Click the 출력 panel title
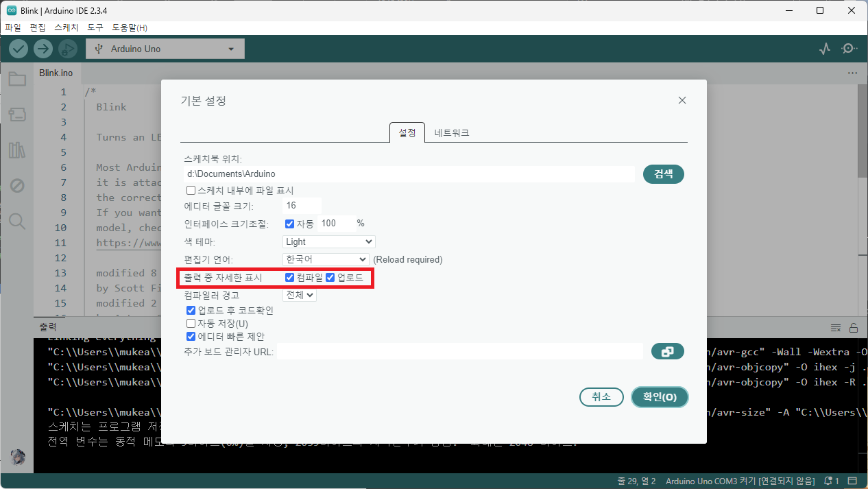 pyautogui.click(x=48, y=328)
